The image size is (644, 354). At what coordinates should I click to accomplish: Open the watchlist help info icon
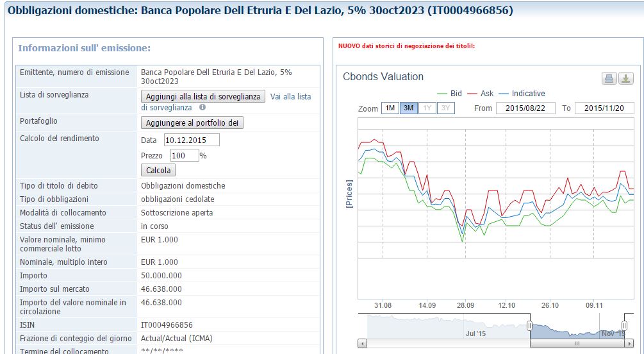pos(202,107)
